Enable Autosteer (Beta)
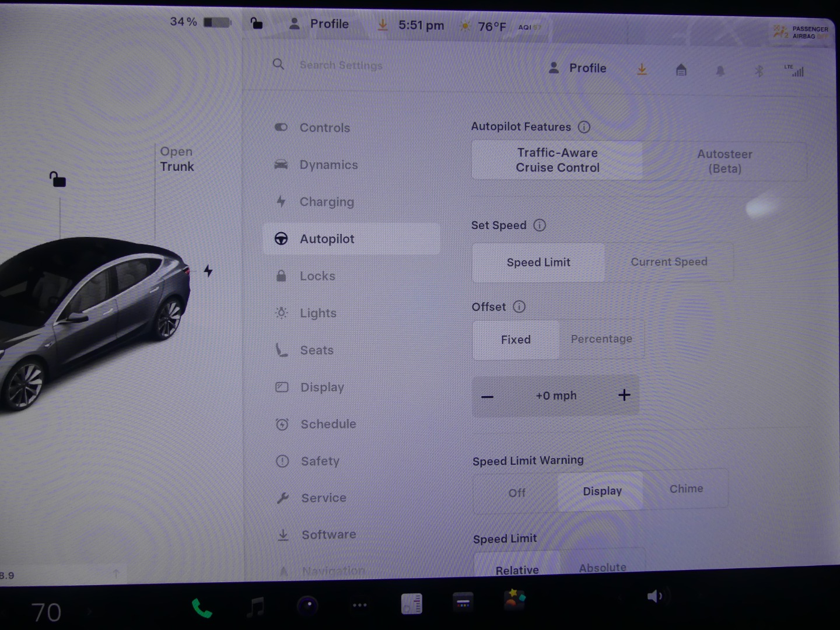The image size is (840, 630). click(x=724, y=162)
